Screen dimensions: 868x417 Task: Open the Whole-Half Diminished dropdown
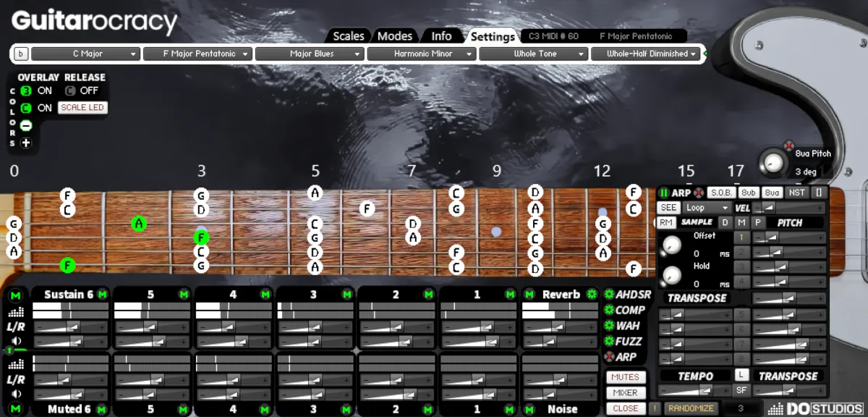point(646,54)
